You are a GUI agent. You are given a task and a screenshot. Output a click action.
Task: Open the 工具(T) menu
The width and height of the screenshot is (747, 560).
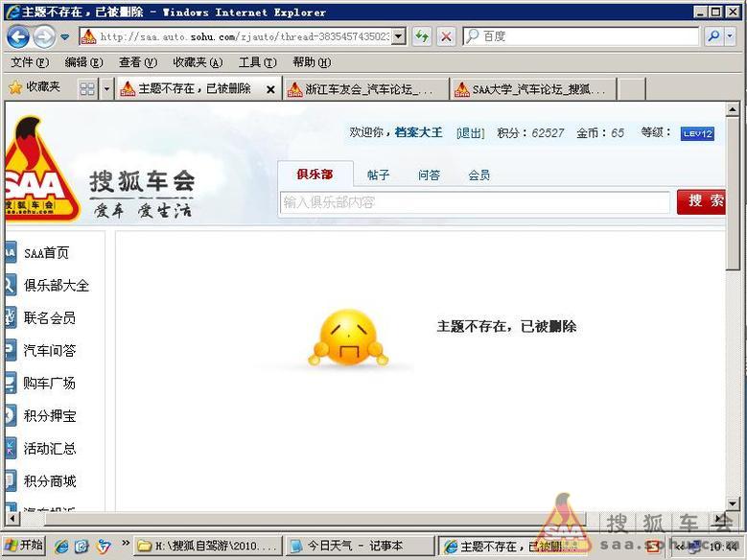point(257,62)
